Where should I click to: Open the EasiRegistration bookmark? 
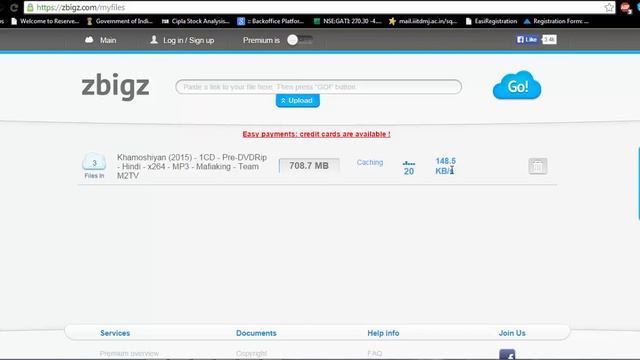[x=491, y=21]
